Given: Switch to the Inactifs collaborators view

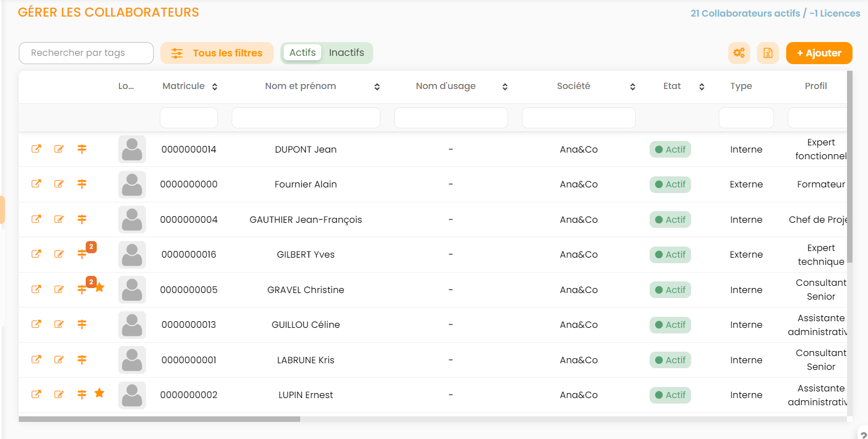Looking at the screenshot, I should point(346,53).
